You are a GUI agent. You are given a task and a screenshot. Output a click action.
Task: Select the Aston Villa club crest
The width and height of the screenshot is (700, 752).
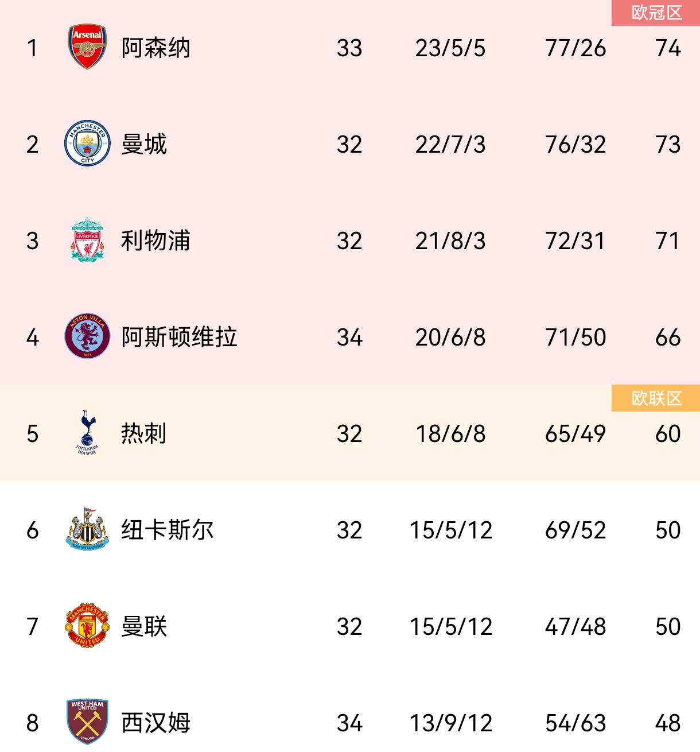click(87, 336)
